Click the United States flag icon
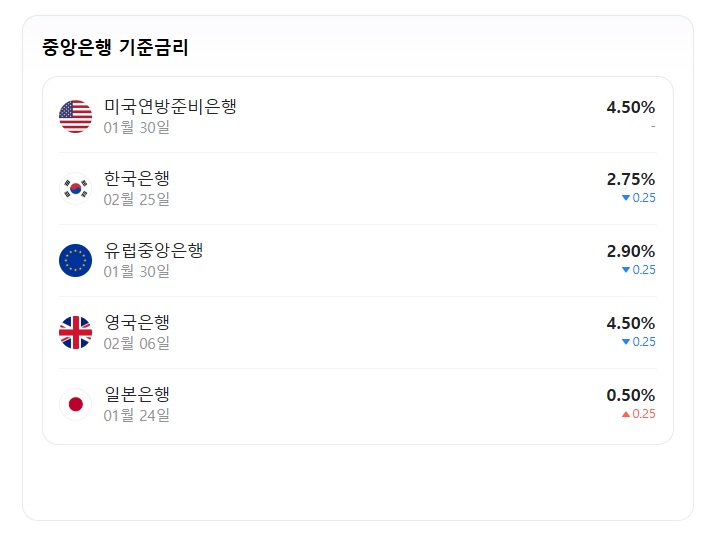713x538 pixels. (75, 116)
